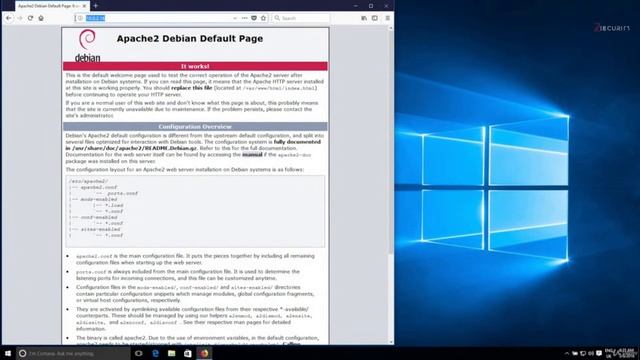Click the page's vertical scrollbar thumb
This screenshot has height=360, width=640.
(391, 143)
